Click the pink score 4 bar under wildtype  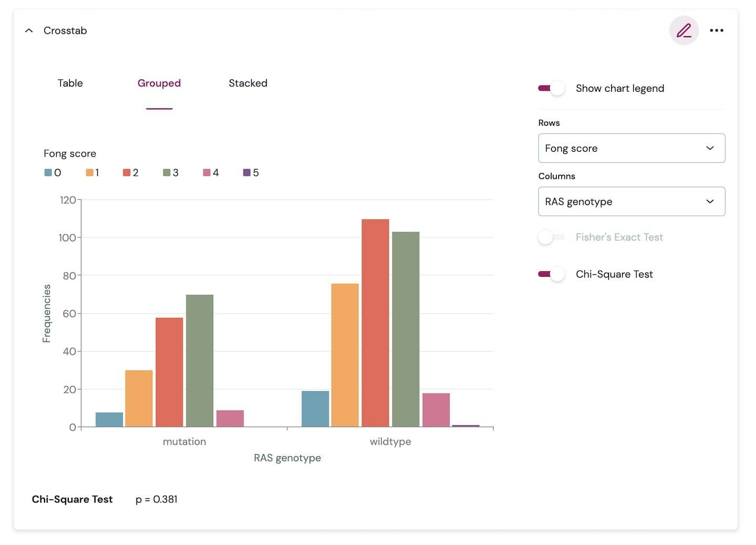tap(436, 410)
